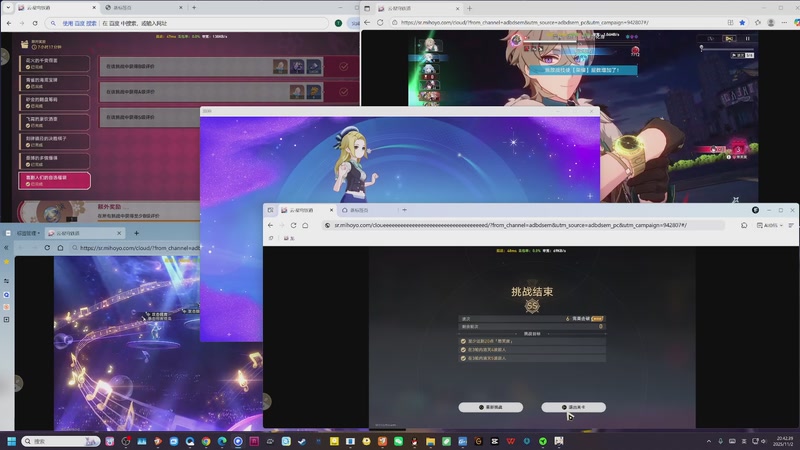Open home page in the front browser window
This screenshot has width=800, height=450.
[x=305, y=225]
